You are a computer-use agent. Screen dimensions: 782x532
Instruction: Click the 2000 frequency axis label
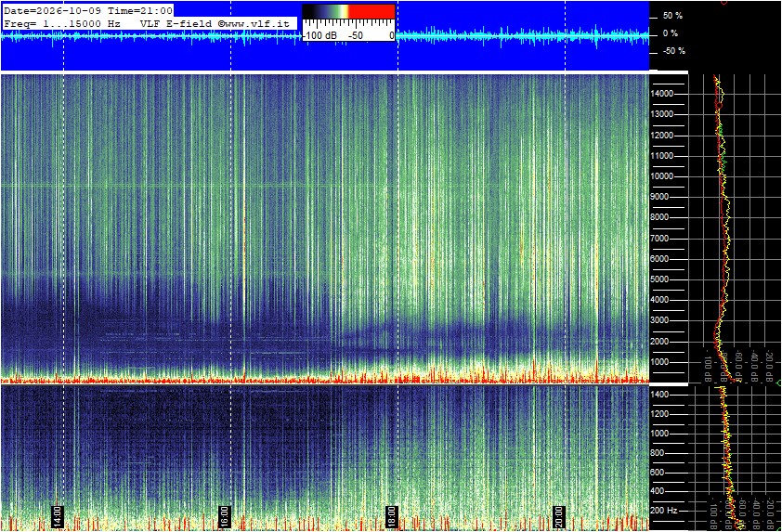pyautogui.click(x=659, y=342)
